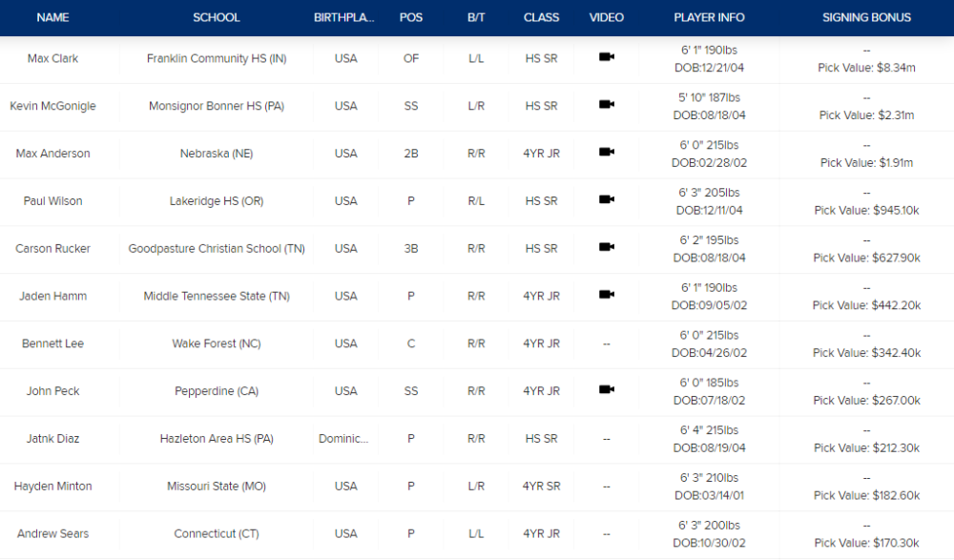Sort by SIGNING BONUS header
This screenshot has width=954, height=560.
coord(866,17)
